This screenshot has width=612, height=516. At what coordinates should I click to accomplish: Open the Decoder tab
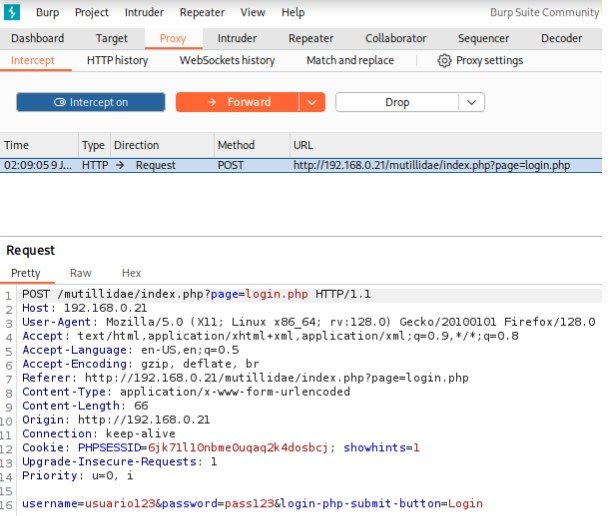[x=561, y=39]
